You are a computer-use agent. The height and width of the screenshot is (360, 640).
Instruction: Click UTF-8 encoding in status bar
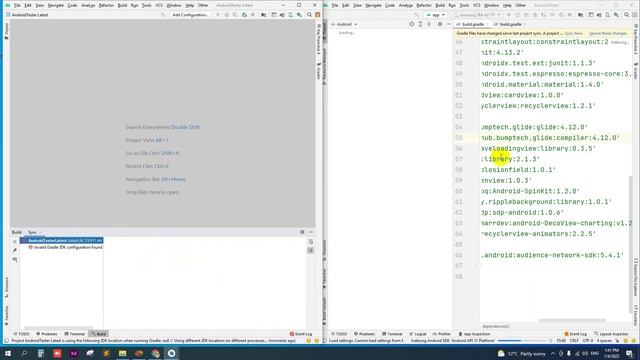[587, 340]
